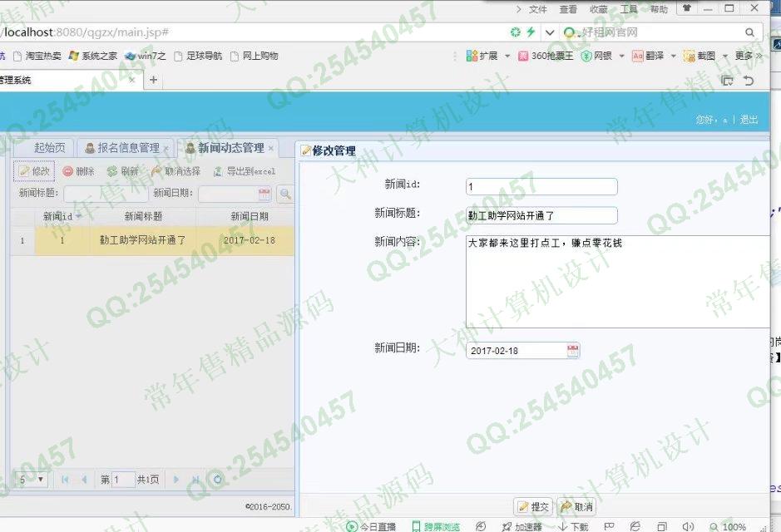This screenshot has height=532, width=781.
Task: Open the 足球导航 bookmark
Action: tap(198, 56)
